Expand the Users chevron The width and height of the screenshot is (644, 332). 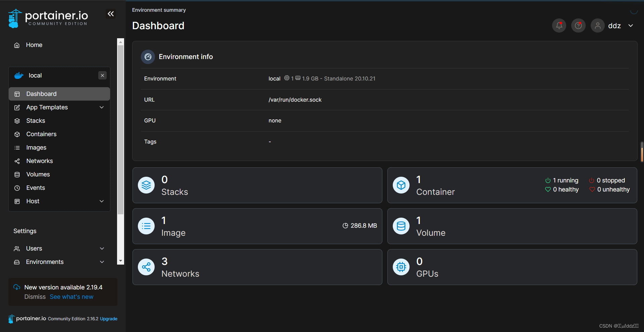102,248
